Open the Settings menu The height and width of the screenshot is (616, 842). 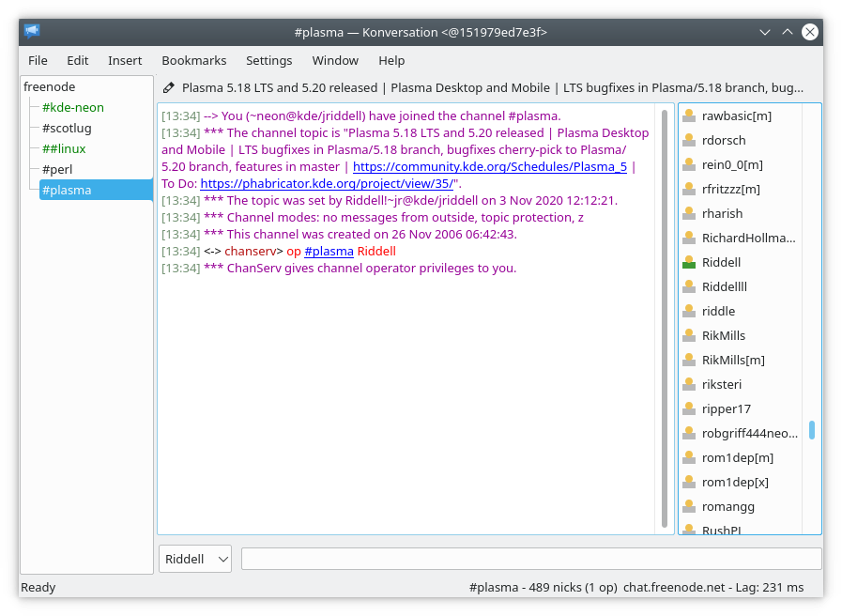268,60
